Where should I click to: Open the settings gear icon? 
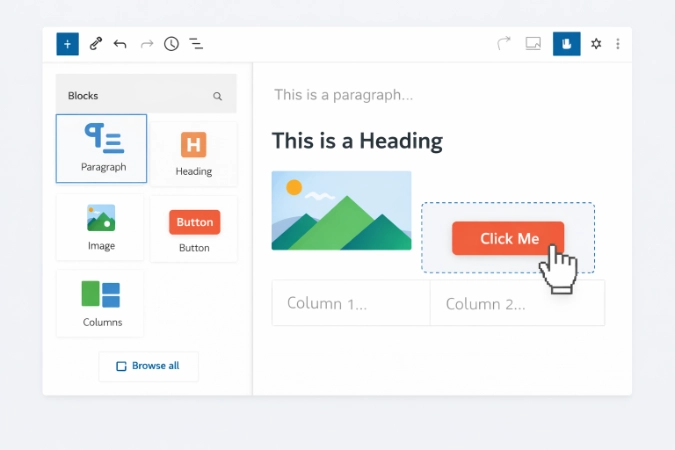596,43
